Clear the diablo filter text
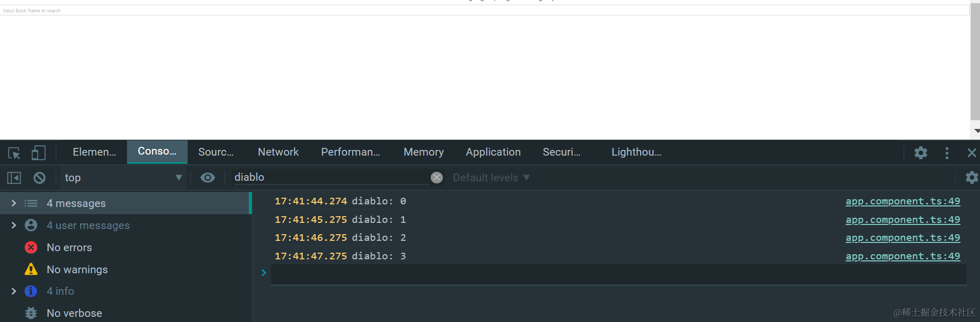The width and height of the screenshot is (980, 322). click(x=437, y=178)
